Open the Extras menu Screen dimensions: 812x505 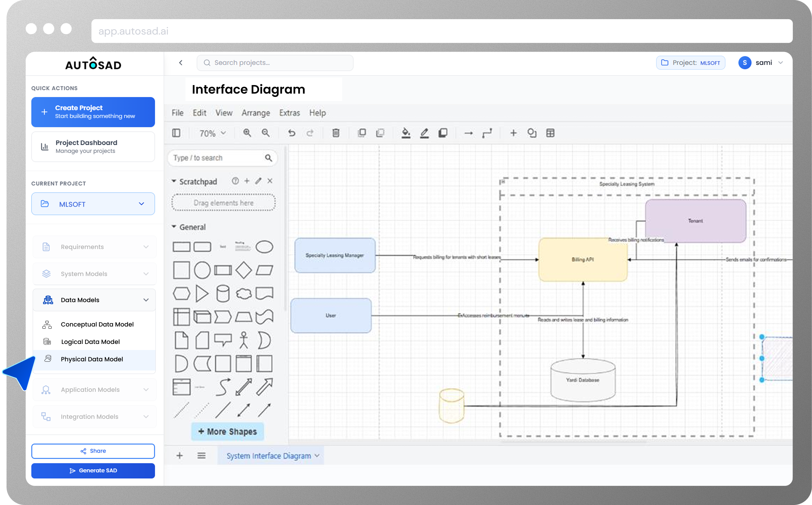(x=289, y=113)
